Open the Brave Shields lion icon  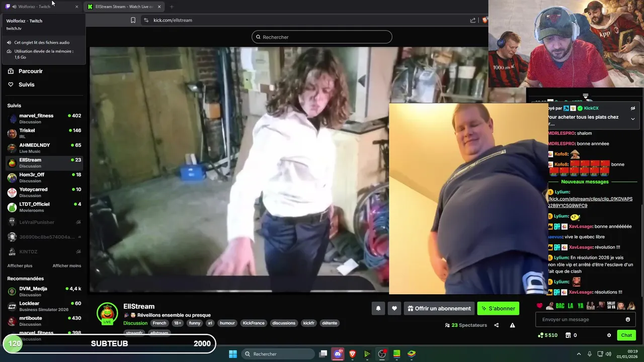(485, 20)
